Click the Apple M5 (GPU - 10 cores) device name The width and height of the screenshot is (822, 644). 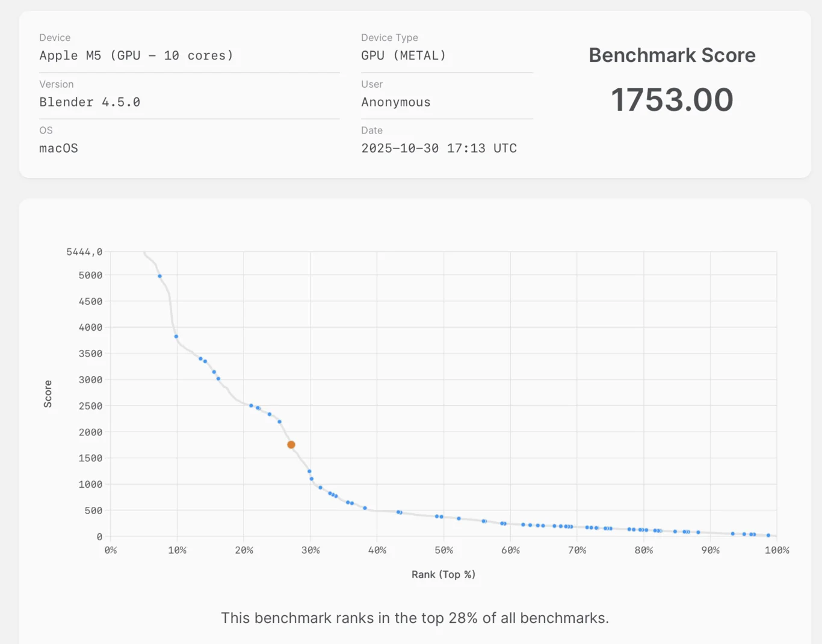[136, 56]
